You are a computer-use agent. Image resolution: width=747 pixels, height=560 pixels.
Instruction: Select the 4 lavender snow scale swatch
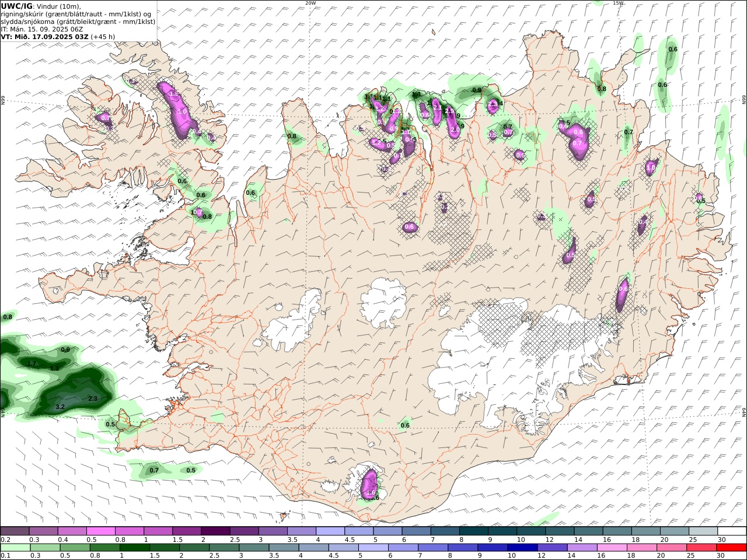click(330, 531)
